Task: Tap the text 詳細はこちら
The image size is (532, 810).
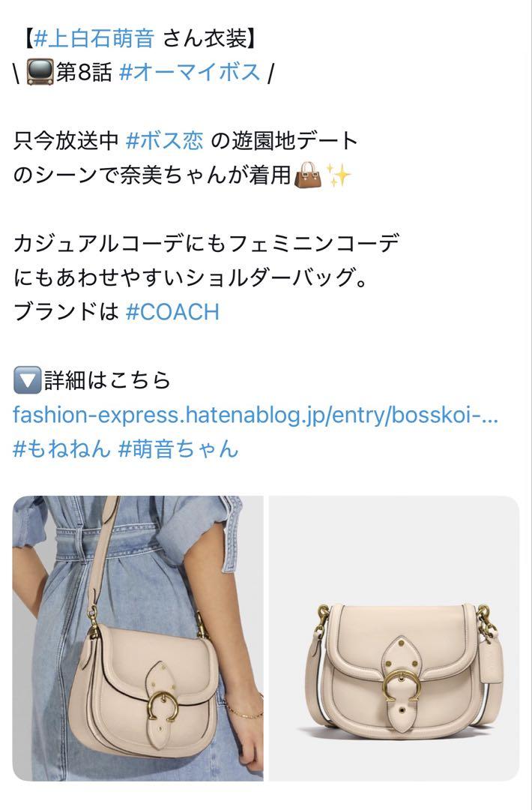Action: click(x=107, y=381)
